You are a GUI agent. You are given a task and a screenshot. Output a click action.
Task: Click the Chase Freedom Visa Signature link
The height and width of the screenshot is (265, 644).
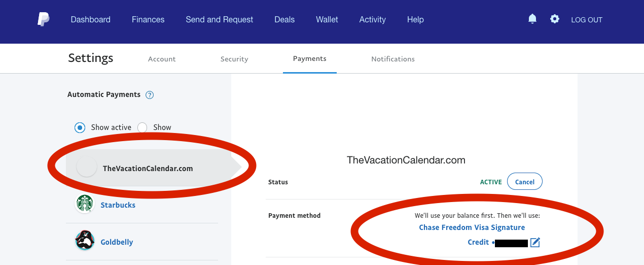(472, 227)
